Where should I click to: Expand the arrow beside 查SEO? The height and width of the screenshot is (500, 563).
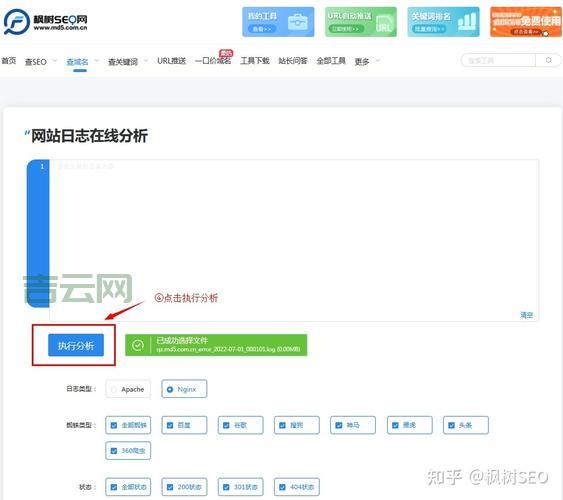[55, 61]
